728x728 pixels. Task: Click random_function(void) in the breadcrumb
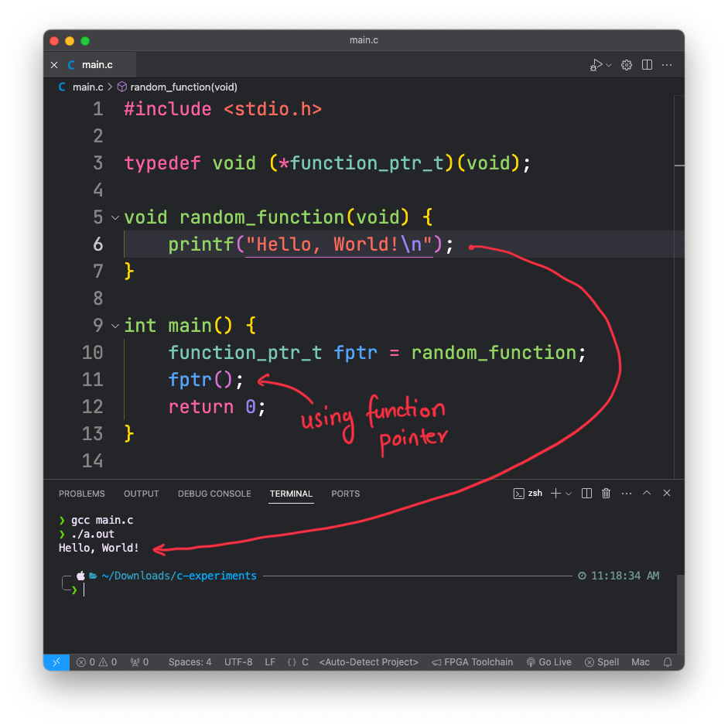[183, 87]
